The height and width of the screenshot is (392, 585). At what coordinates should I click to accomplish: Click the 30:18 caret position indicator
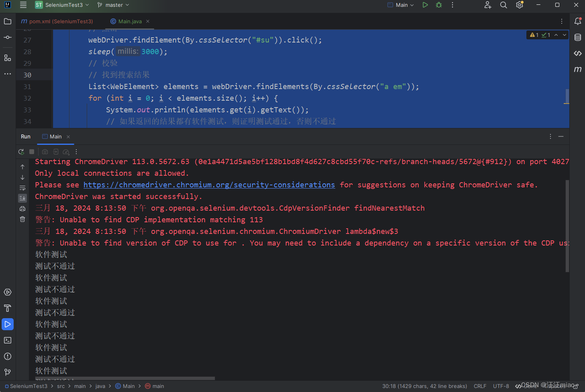coord(424,386)
